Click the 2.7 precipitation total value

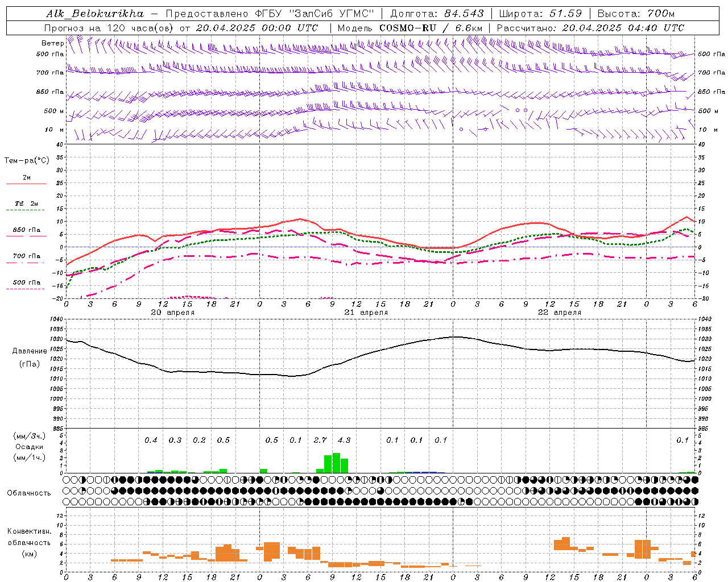pyautogui.click(x=320, y=440)
